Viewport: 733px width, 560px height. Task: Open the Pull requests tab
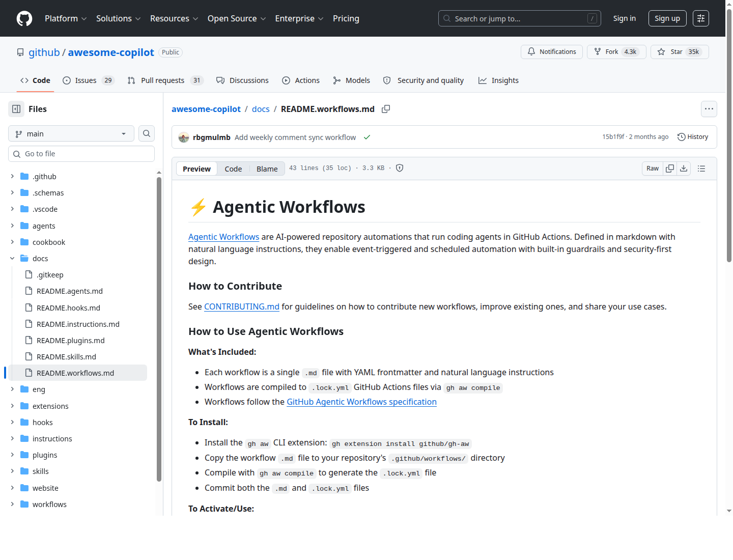click(165, 80)
